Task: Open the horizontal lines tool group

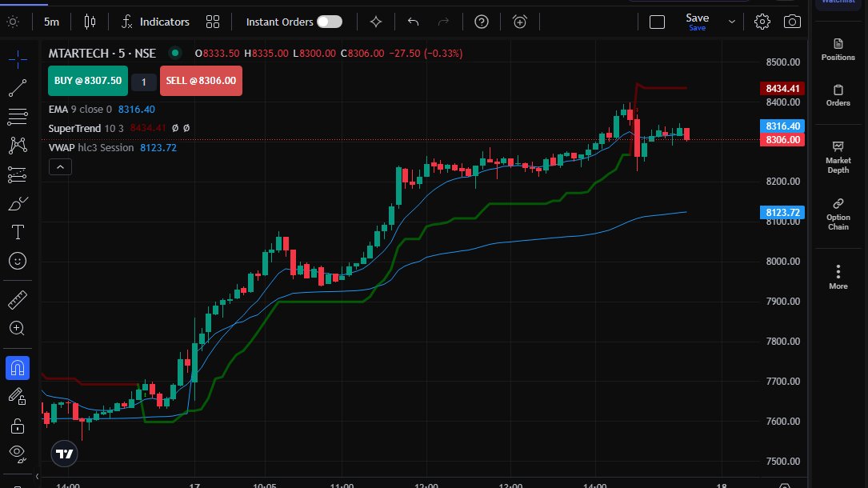Action: pos(18,117)
